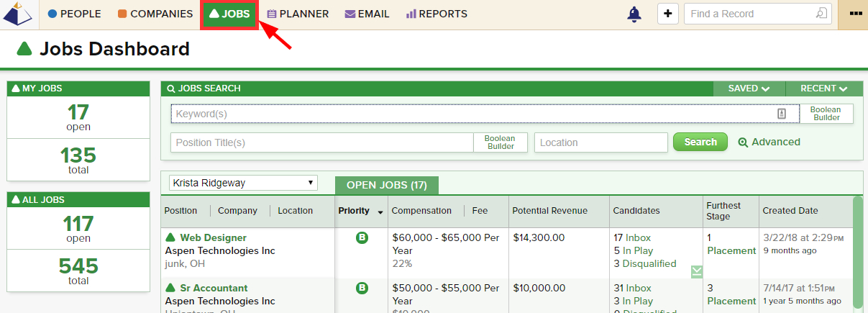Expand the Web Designer candidates list arrow
868x313 pixels.
point(697,271)
